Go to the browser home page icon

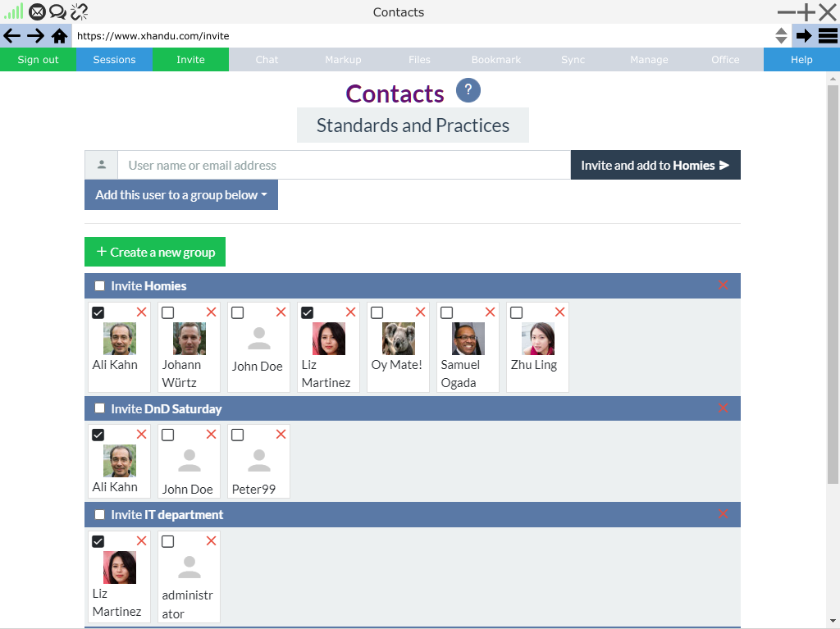tap(59, 36)
